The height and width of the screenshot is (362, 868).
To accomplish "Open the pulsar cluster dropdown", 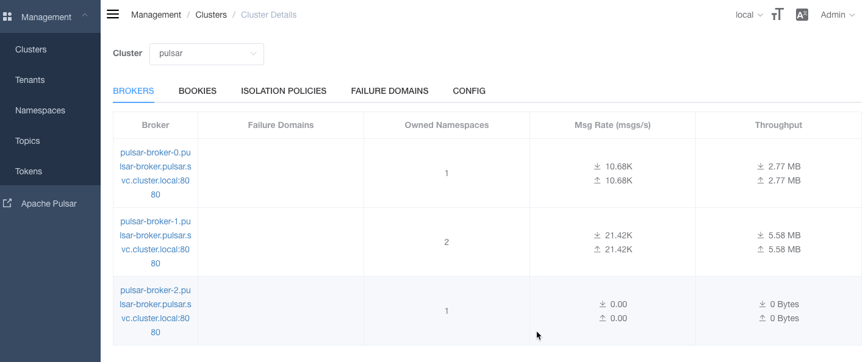I will tap(207, 54).
